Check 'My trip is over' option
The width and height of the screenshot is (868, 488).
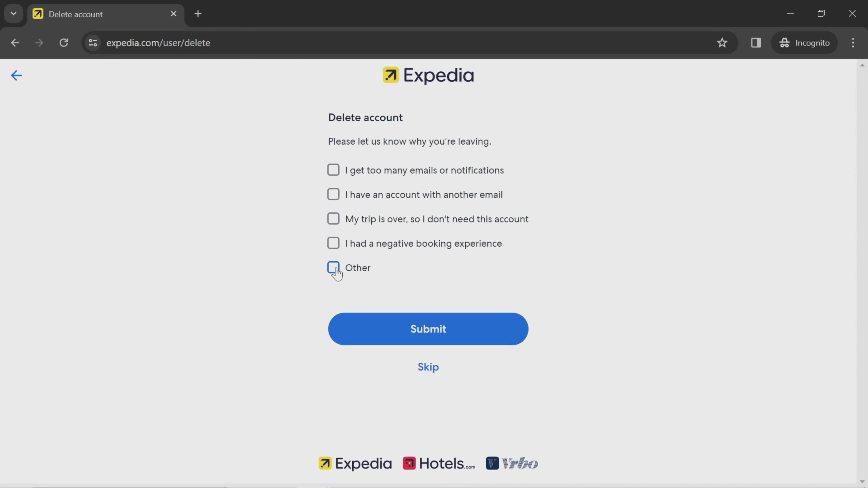click(333, 219)
